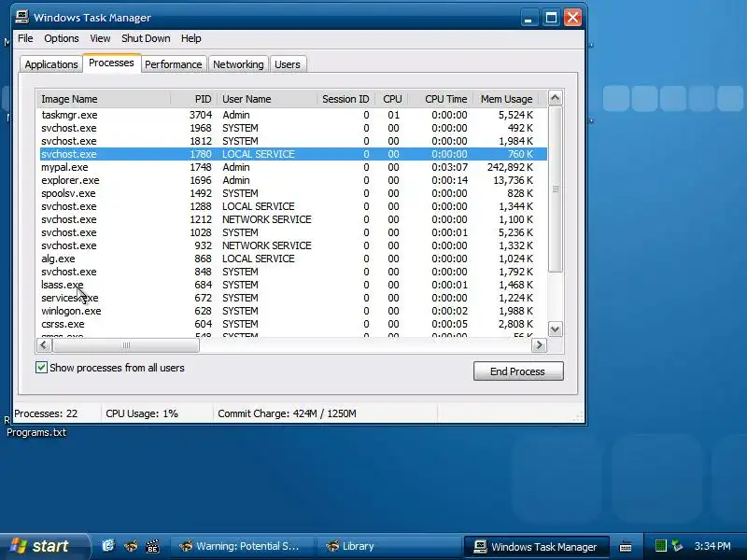Screen dimensions: 747x560
Task: Select the alg.exe process
Action: click(293, 259)
